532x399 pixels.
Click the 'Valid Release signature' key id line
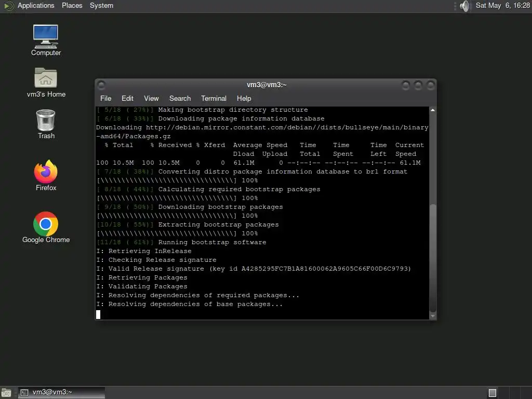(x=254, y=269)
